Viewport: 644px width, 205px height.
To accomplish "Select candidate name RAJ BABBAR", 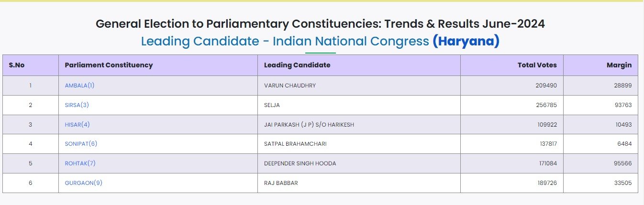I will 281,183.
